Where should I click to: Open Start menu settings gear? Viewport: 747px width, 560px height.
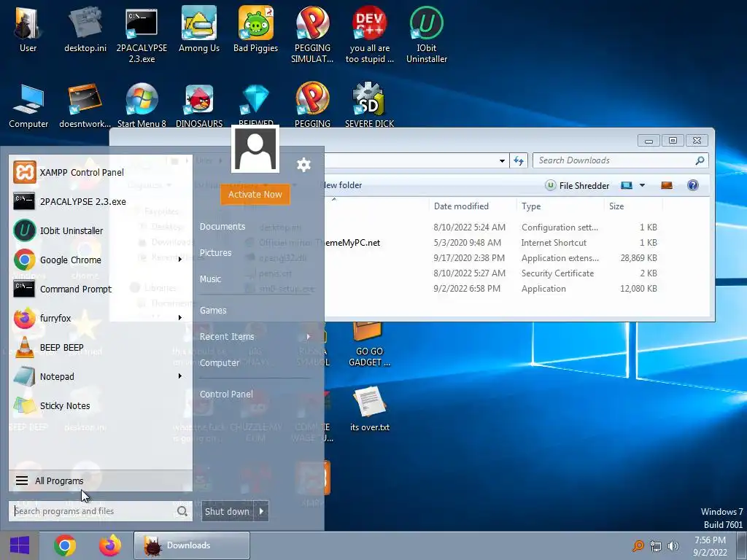click(x=303, y=165)
